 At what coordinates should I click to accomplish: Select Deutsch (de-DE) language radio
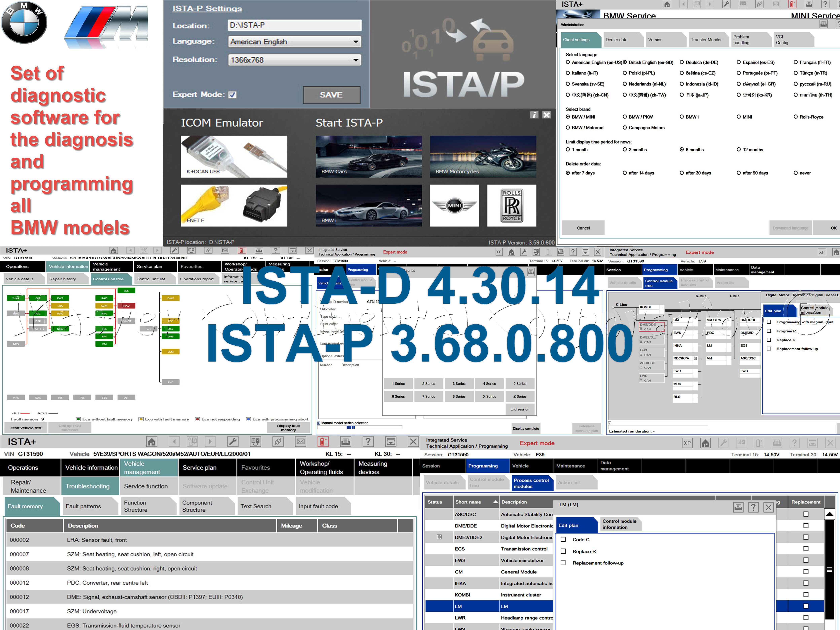(682, 62)
